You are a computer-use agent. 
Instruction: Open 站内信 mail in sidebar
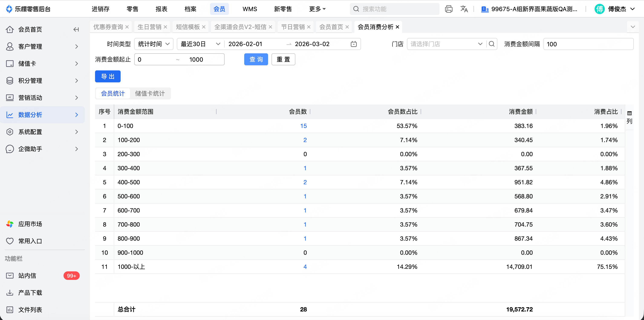(27, 275)
